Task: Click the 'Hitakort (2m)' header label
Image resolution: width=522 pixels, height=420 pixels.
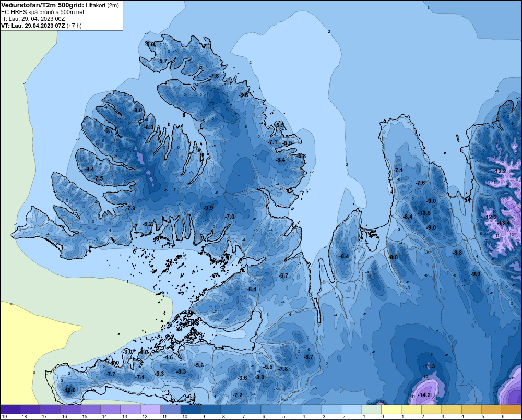Action: tap(102, 5)
